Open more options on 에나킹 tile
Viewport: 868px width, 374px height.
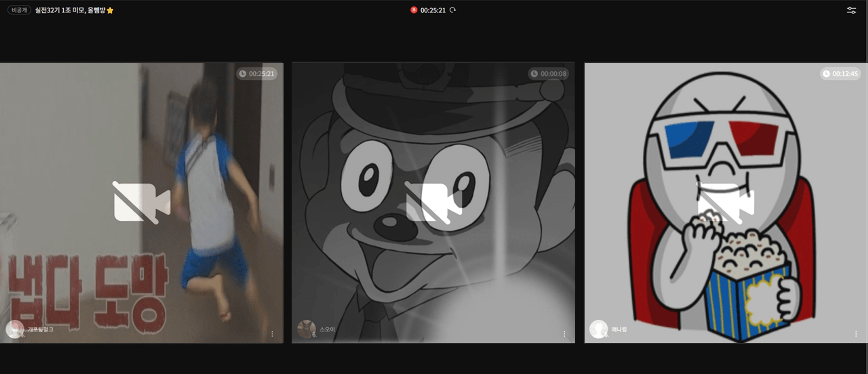click(x=856, y=334)
